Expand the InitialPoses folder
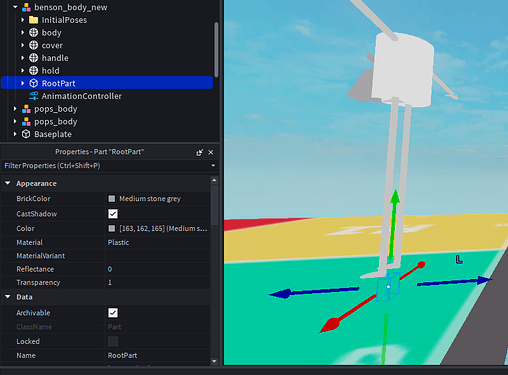Viewport: 508px width, 375px height. 22,20
